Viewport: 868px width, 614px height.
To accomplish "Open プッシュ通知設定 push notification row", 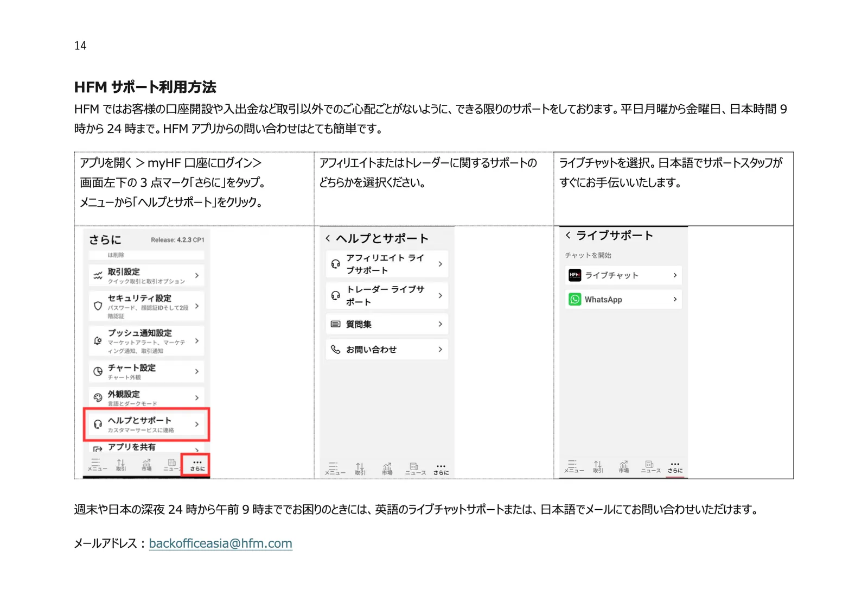I will point(146,341).
